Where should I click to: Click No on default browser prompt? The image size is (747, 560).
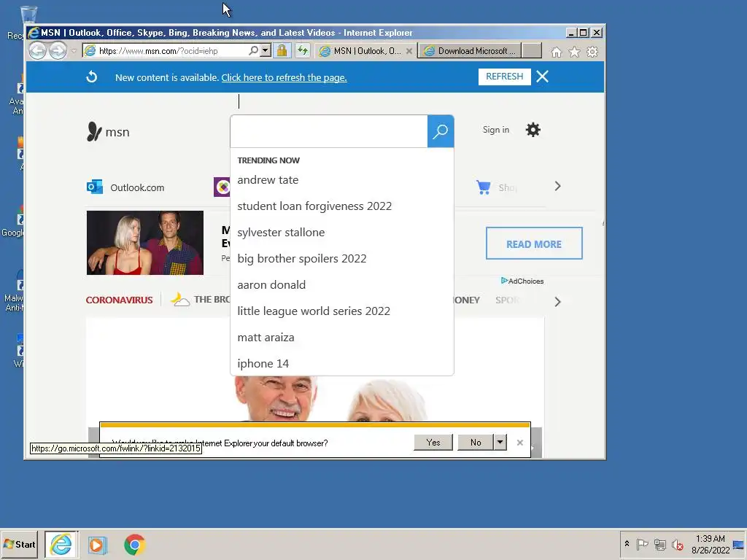[x=476, y=443]
